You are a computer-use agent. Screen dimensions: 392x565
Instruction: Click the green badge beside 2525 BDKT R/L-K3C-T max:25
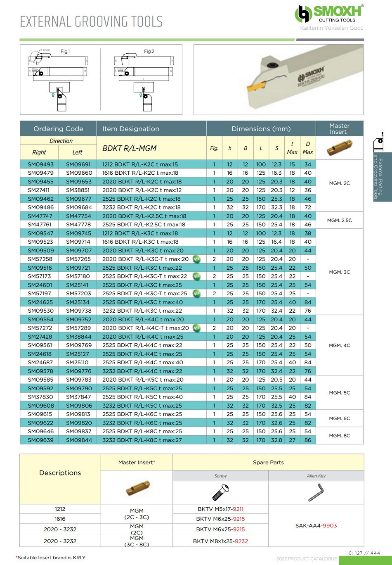pyautogui.click(x=197, y=294)
